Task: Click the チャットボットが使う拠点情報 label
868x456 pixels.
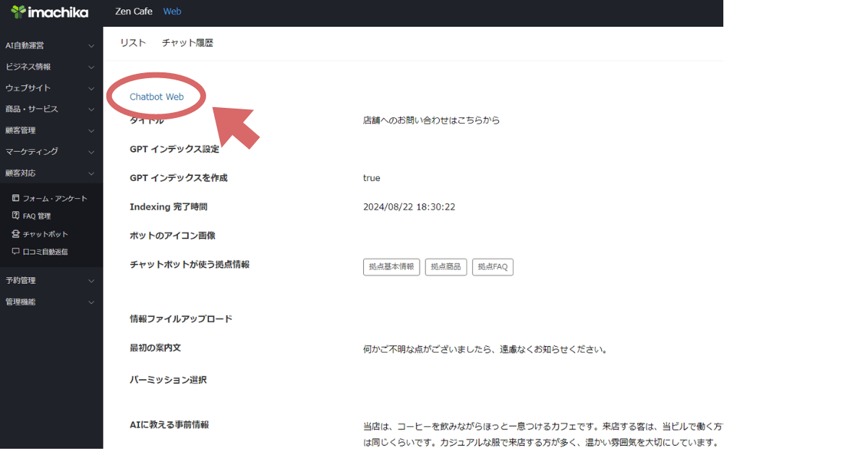Action: coord(190,265)
